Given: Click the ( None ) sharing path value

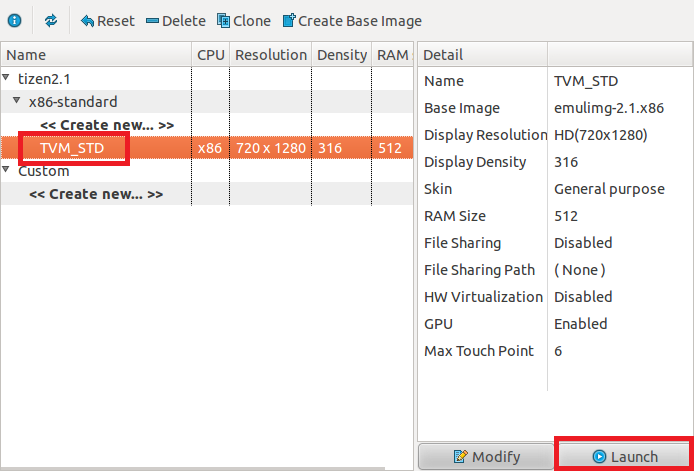Looking at the screenshot, I should coord(580,270).
